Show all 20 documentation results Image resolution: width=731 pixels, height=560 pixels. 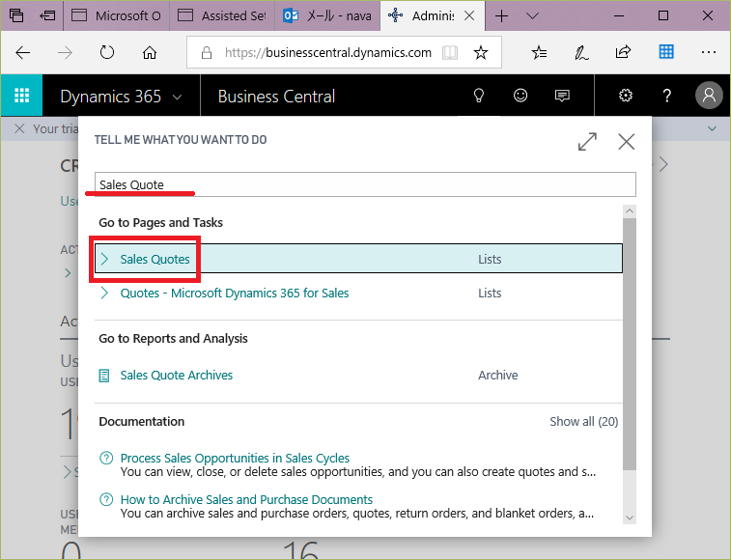583,422
